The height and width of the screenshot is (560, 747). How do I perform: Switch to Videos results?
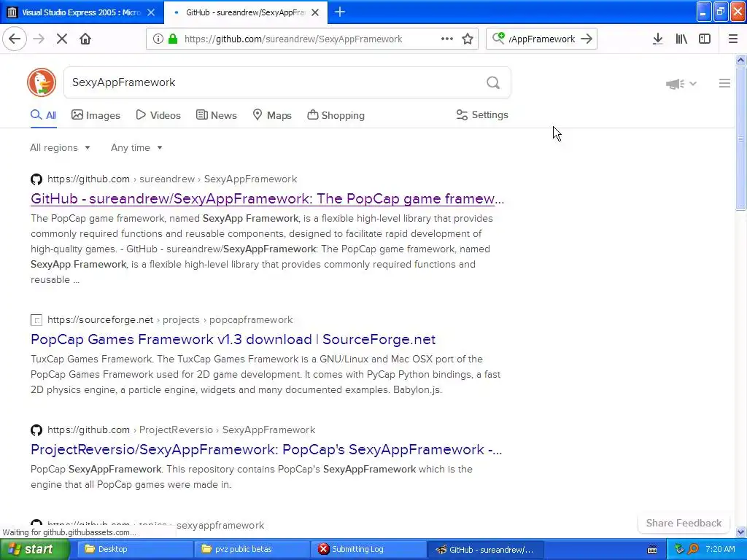tap(158, 115)
